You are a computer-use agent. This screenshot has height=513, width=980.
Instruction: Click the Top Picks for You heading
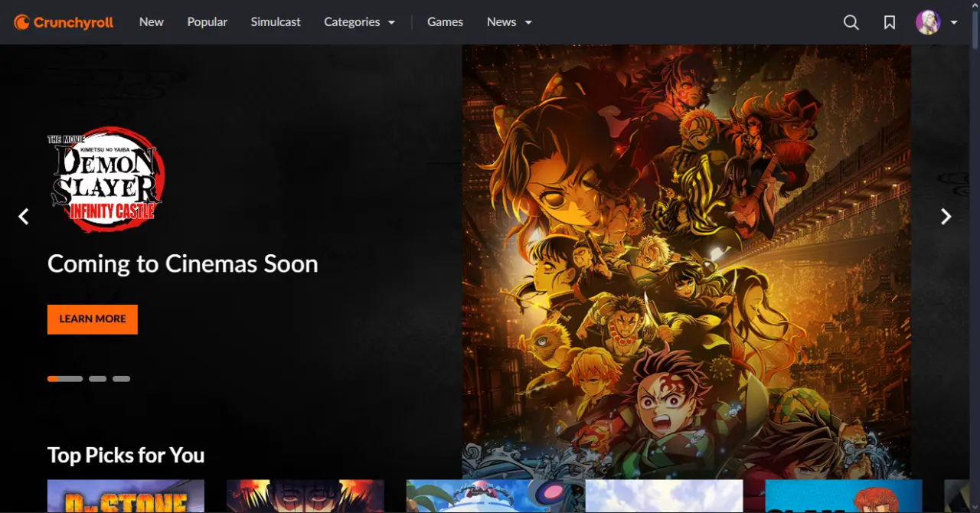(x=126, y=456)
